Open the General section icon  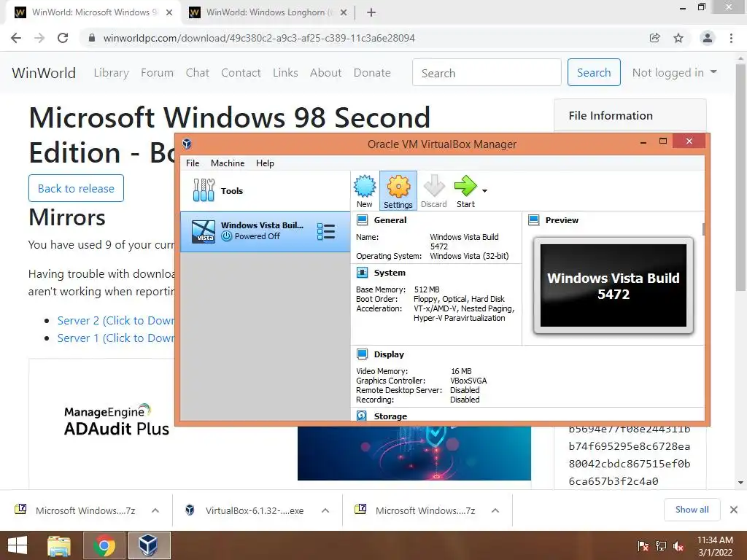click(x=362, y=220)
